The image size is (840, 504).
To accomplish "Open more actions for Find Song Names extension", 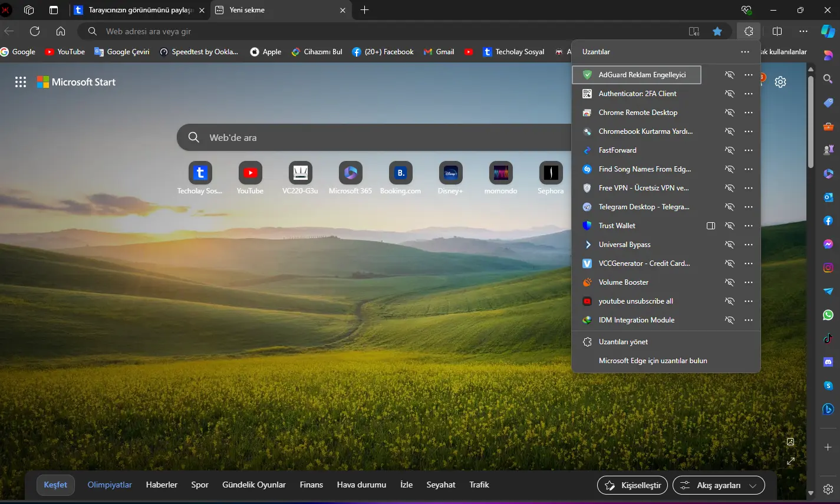I will [x=749, y=169].
